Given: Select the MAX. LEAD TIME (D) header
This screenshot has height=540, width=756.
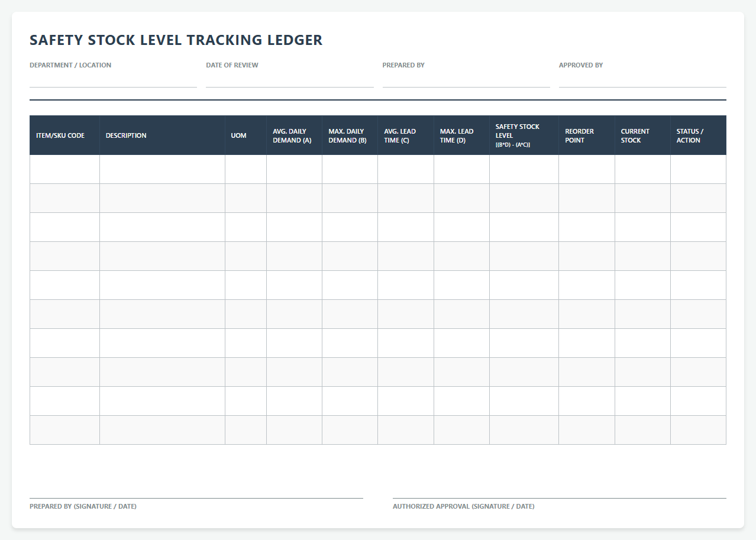Looking at the screenshot, I should (x=461, y=135).
